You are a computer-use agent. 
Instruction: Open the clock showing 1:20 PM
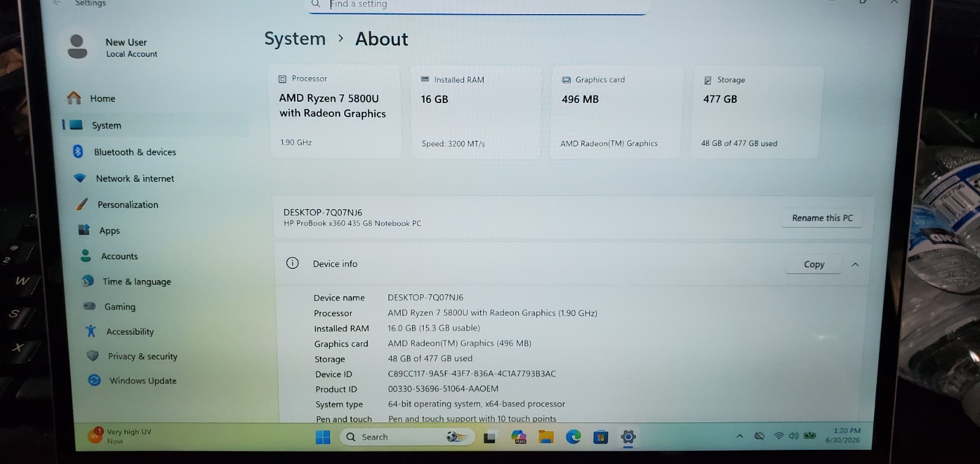coord(843,435)
